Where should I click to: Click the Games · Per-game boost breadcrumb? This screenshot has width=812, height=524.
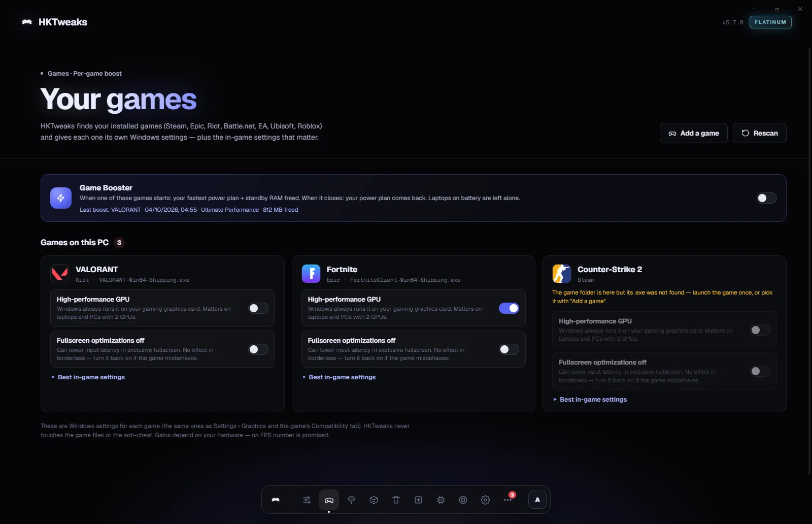point(81,74)
